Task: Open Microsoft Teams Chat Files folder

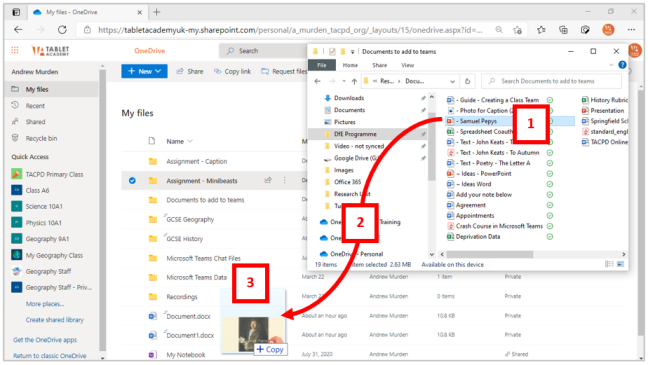Action: click(x=203, y=258)
